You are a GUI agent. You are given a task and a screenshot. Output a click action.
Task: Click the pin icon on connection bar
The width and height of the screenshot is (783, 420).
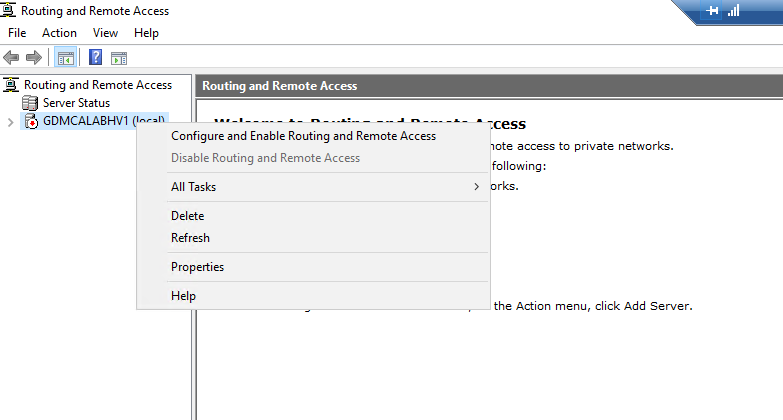click(713, 10)
